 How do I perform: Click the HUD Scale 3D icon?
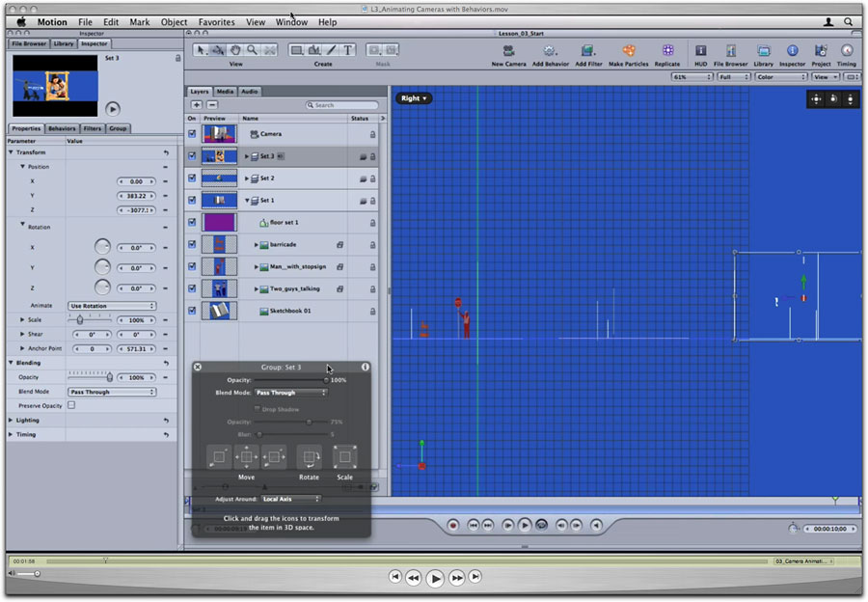click(344, 457)
